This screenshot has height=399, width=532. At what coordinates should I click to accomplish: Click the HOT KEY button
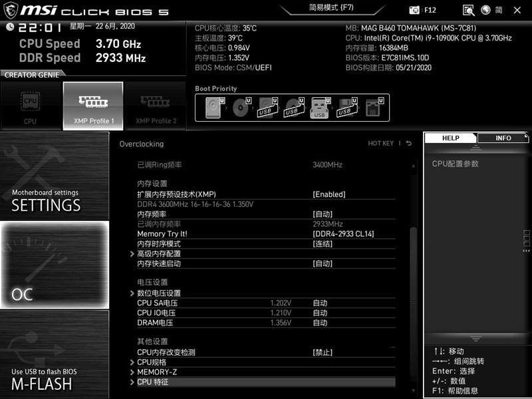(x=380, y=143)
